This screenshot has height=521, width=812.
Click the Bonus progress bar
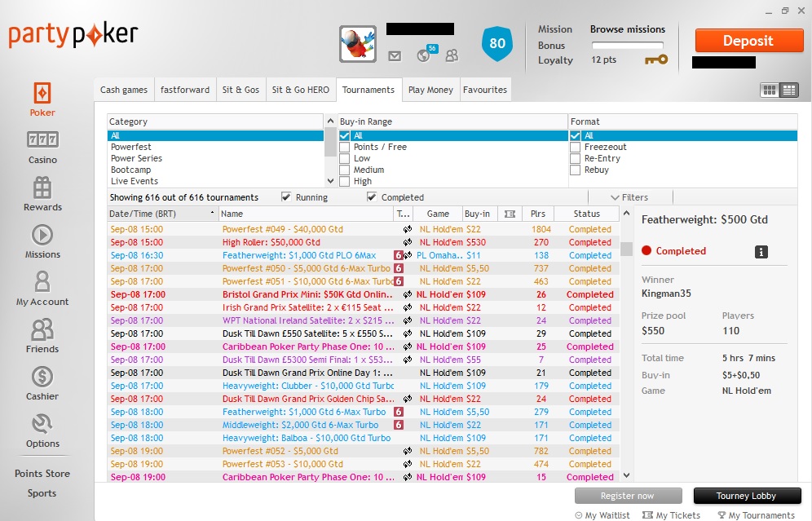628,46
